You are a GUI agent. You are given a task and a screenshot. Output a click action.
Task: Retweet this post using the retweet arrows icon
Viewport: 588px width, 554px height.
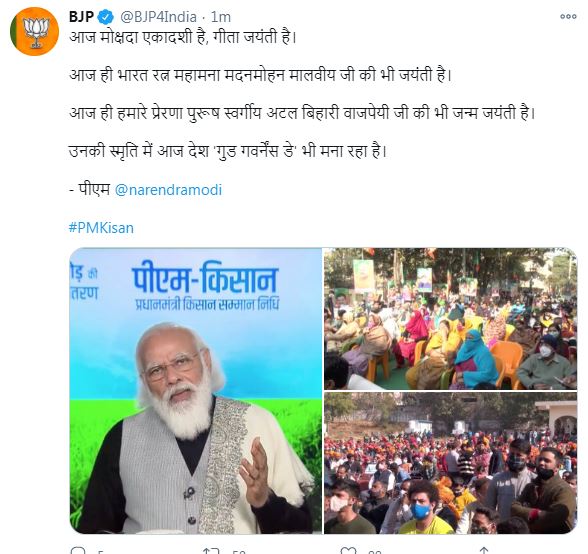pyautogui.click(x=210, y=551)
